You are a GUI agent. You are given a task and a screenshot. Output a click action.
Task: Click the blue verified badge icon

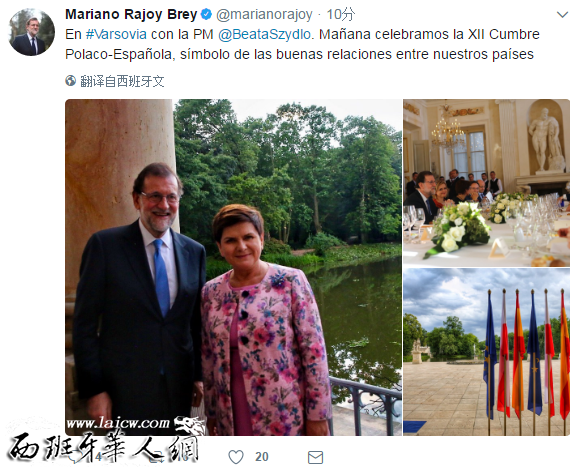click(206, 14)
